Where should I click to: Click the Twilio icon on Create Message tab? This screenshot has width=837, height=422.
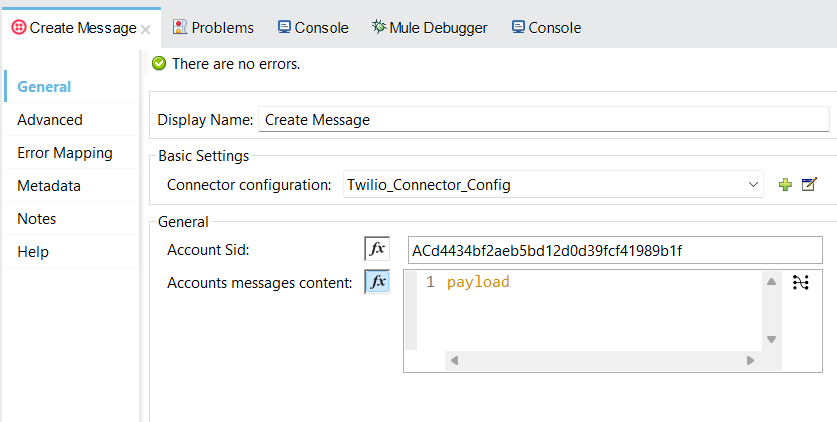(19, 27)
